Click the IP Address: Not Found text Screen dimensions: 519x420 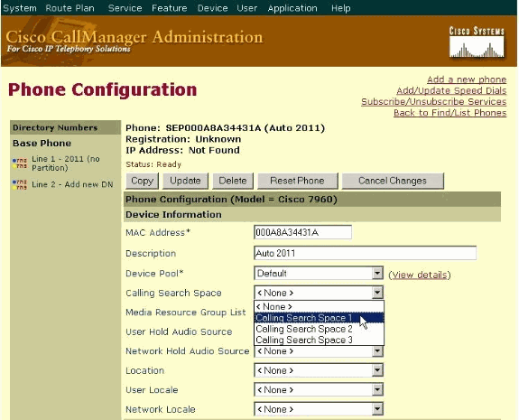pyautogui.click(x=182, y=150)
